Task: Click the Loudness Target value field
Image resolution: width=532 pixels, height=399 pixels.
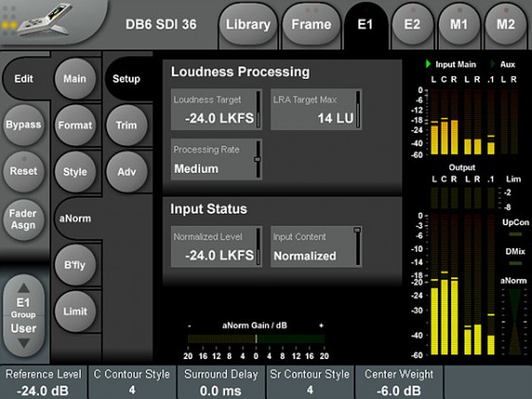Action: tap(217, 109)
